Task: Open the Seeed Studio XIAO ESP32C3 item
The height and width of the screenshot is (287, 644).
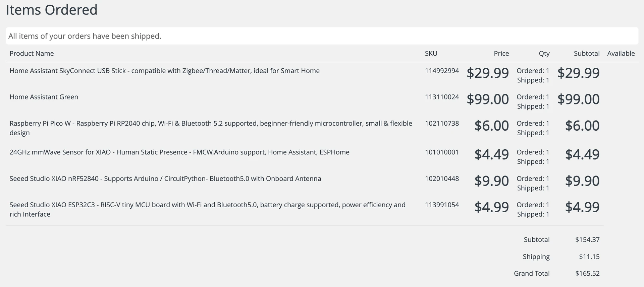Action: click(207, 205)
